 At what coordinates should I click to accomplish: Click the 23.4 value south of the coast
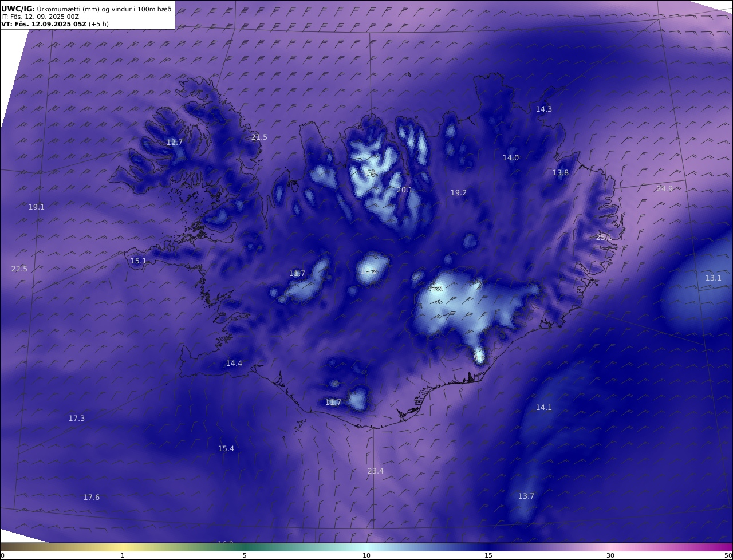[376, 471]
